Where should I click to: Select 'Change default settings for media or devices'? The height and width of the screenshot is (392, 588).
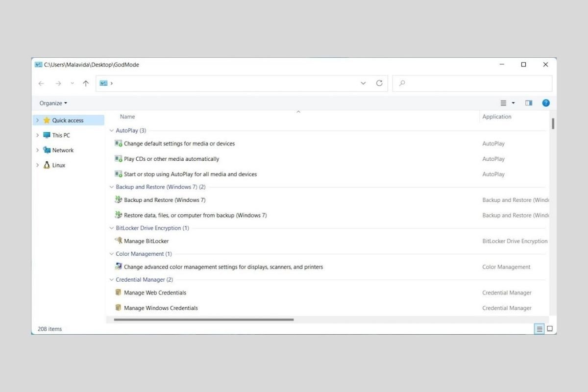(x=179, y=144)
